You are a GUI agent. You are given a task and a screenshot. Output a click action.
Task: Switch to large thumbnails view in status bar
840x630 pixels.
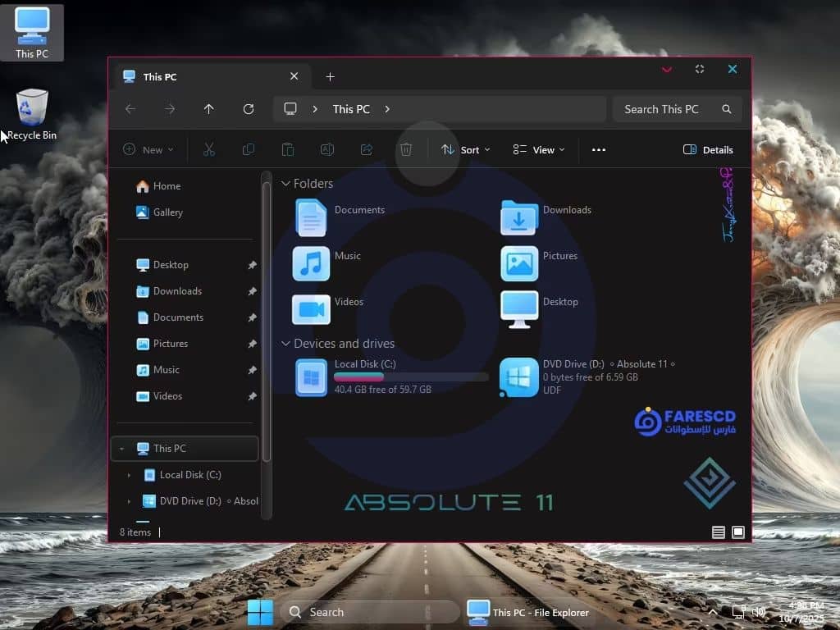coord(738,532)
